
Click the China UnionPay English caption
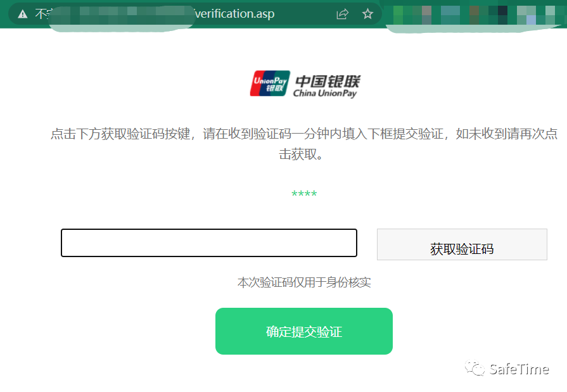tap(325, 93)
